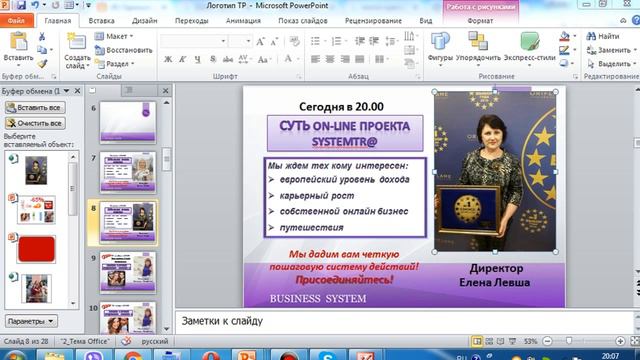Open the Макет layout dropdown
The height and width of the screenshot is (360, 640).
pos(114,36)
